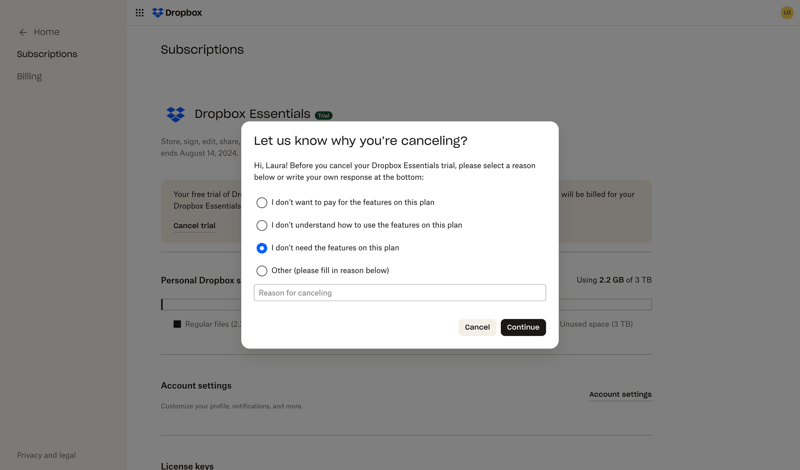Select "I don't understand how to use" option

(262, 225)
